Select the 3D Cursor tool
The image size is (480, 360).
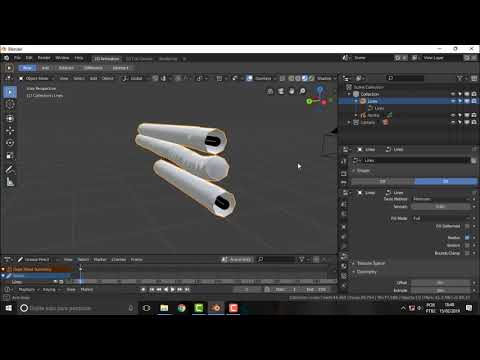coord(10,105)
